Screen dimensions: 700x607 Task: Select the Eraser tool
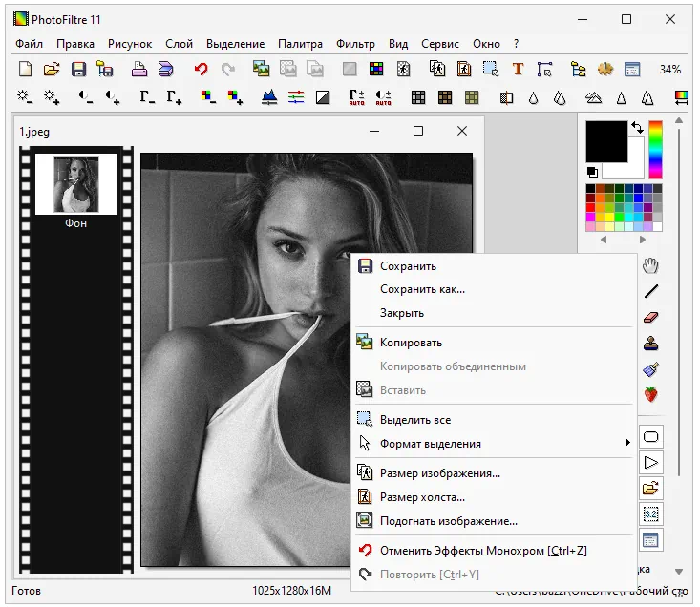[651, 317]
